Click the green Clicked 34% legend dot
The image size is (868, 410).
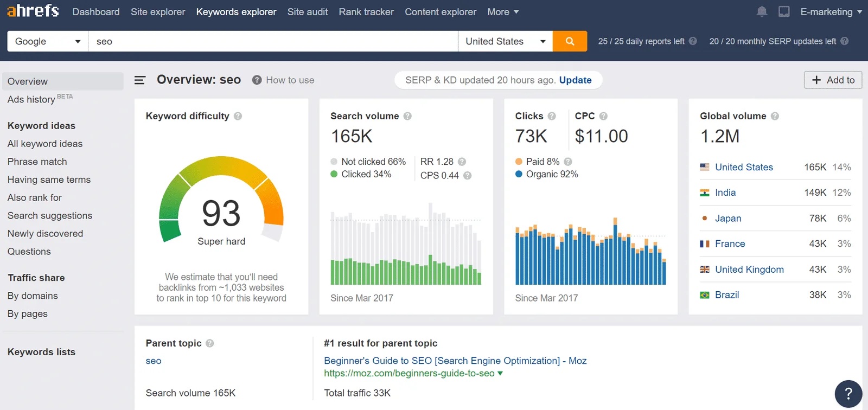[x=334, y=174]
